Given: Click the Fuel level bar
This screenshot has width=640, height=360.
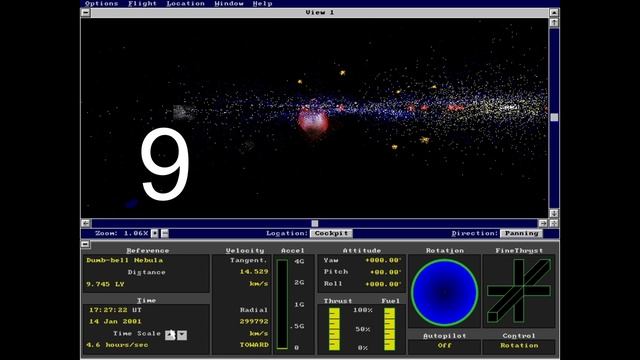Looking at the screenshot, I should click(389, 329).
